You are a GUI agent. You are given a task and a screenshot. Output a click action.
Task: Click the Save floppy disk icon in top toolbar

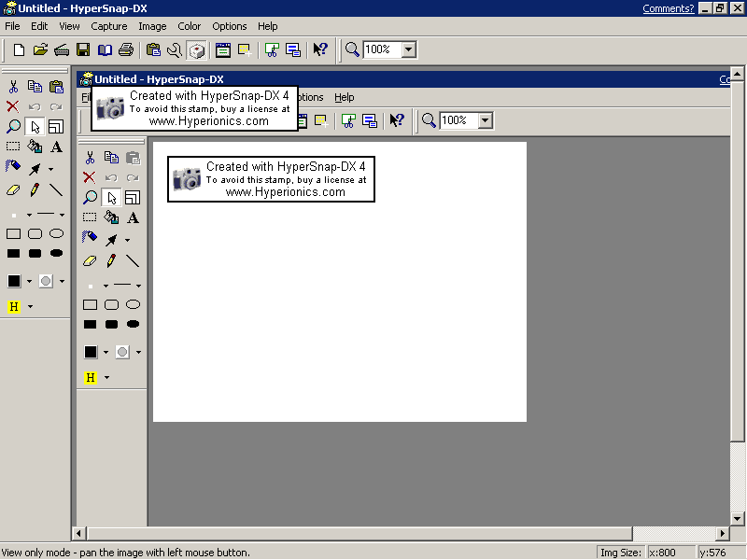tap(83, 49)
